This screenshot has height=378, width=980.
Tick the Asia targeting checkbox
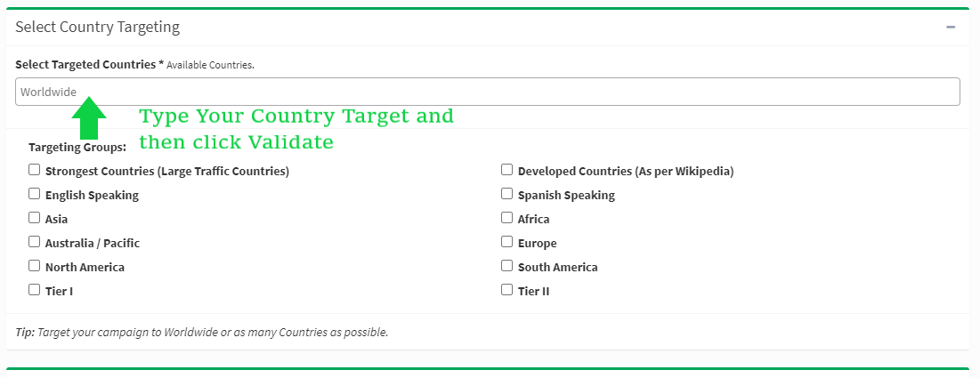click(x=35, y=218)
